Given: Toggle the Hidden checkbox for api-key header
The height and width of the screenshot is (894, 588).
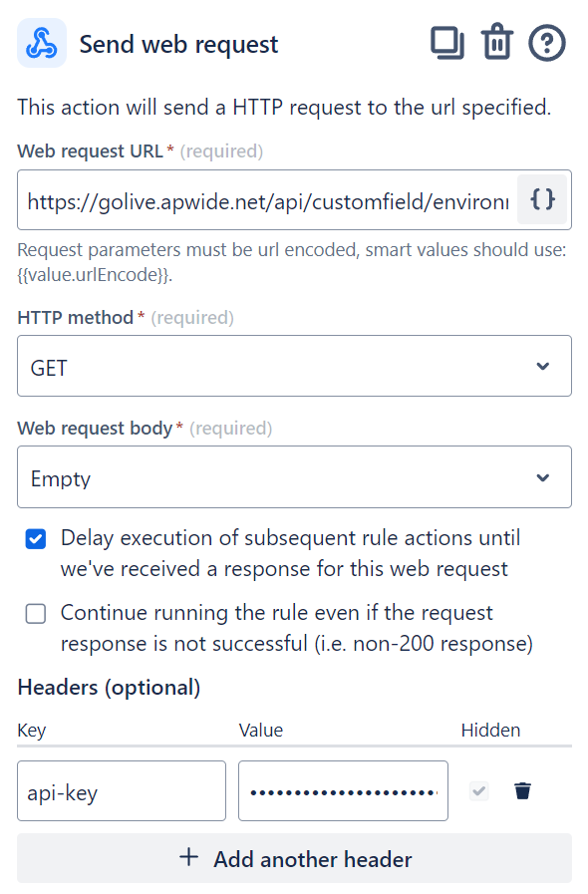Looking at the screenshot, I should (x=479, y=790).
